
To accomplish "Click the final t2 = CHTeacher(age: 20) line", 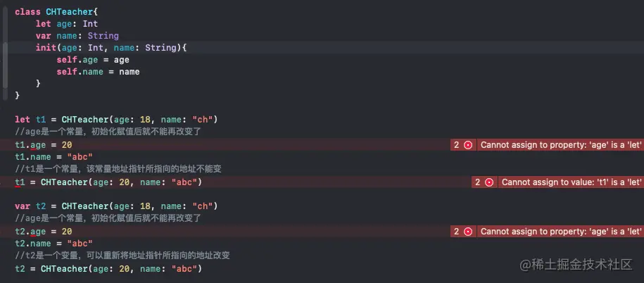I will [x=108, y=269].
